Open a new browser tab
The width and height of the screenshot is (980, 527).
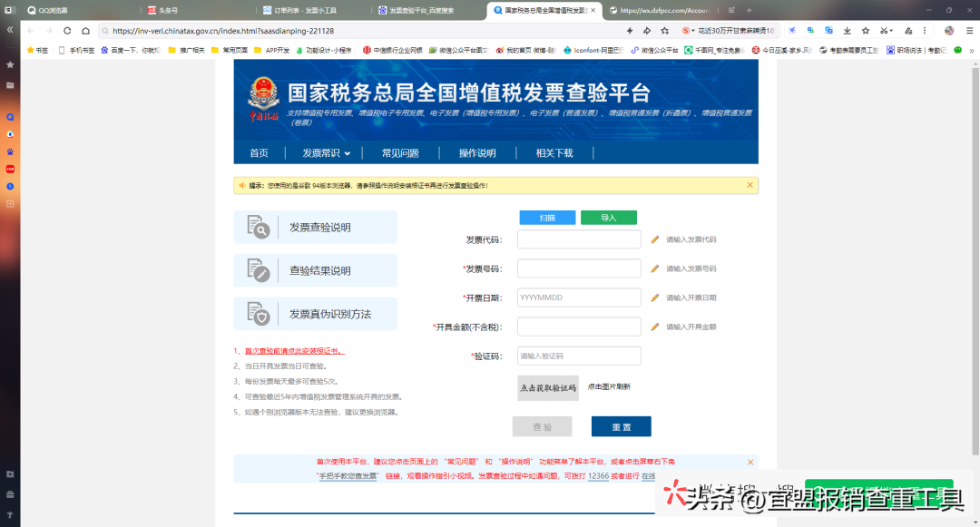click(x=749, y=10)
